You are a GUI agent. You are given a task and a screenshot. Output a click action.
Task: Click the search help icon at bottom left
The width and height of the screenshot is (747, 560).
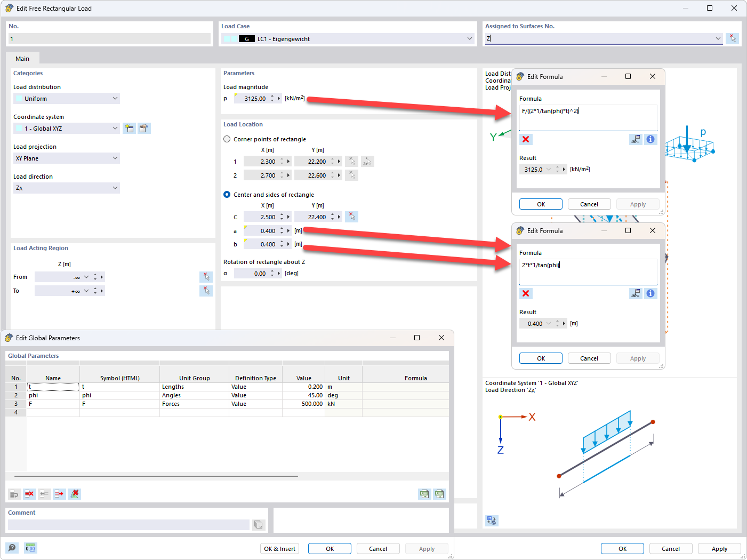[12, 548]
